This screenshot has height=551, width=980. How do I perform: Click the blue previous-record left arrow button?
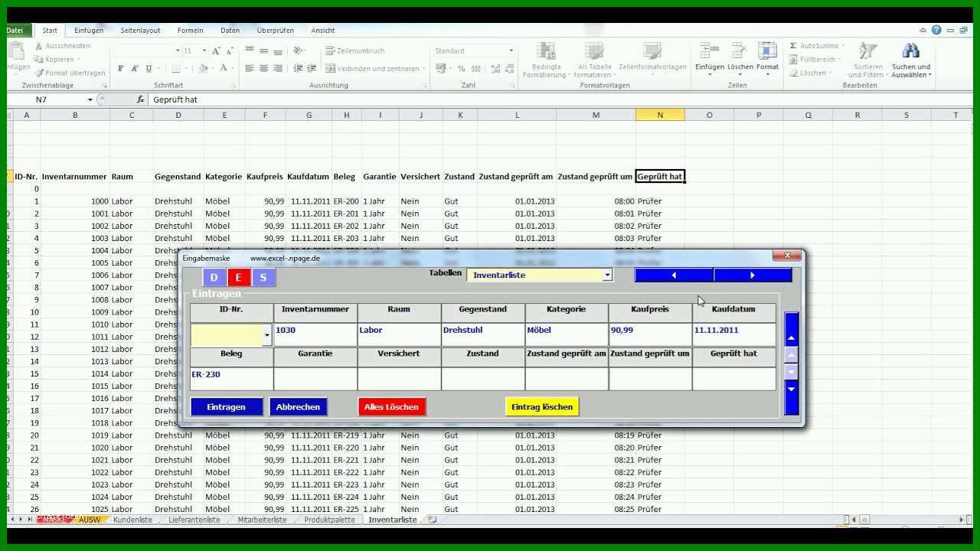point(674,275)
